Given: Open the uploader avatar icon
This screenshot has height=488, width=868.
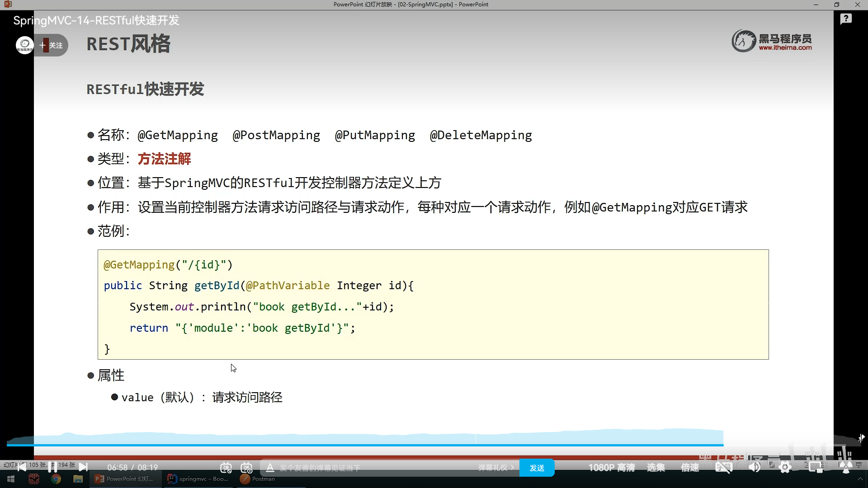Looking at the screenshot, I should tap(25, 45).
